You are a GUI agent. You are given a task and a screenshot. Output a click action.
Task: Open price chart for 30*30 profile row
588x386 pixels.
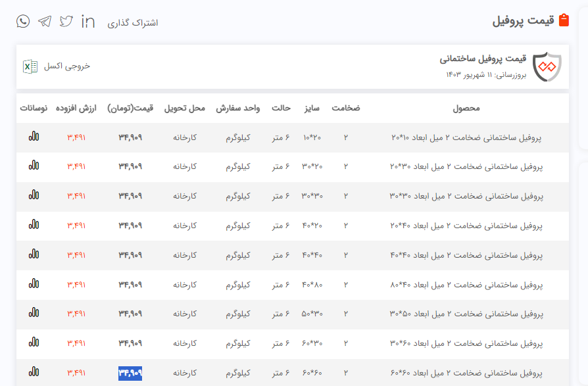pyautogui.click(x=34, y=195)
